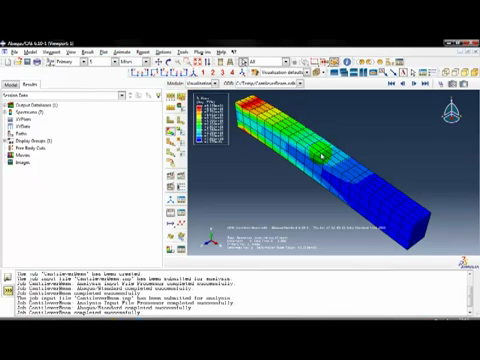Click the Plot undeformed shape icon
Viewport: 480px width, 360px height.
point(170,120)
